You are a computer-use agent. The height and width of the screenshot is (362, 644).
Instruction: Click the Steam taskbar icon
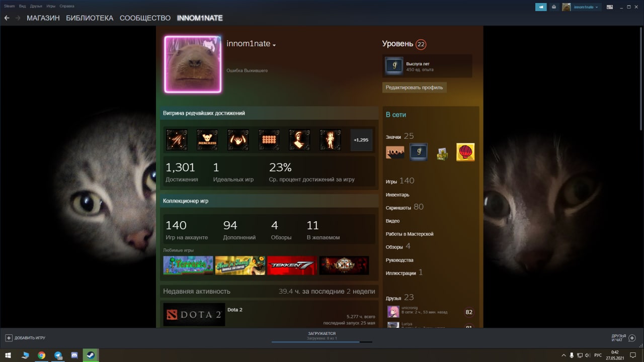point(91,355)
